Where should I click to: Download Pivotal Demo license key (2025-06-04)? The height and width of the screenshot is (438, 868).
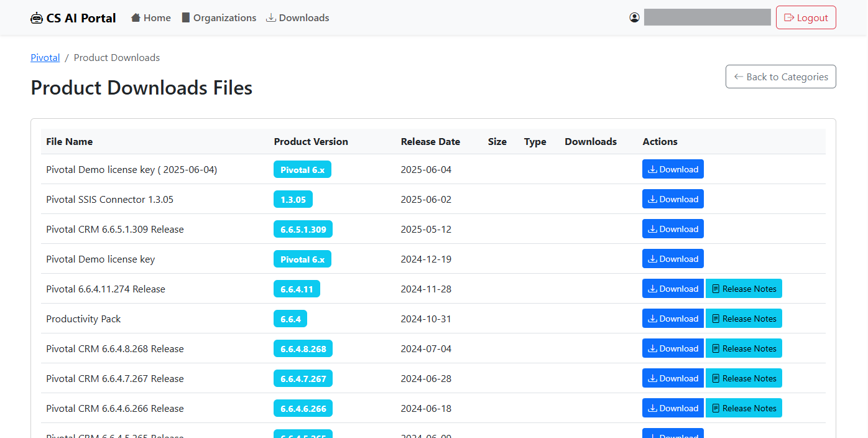pos(673,169)
